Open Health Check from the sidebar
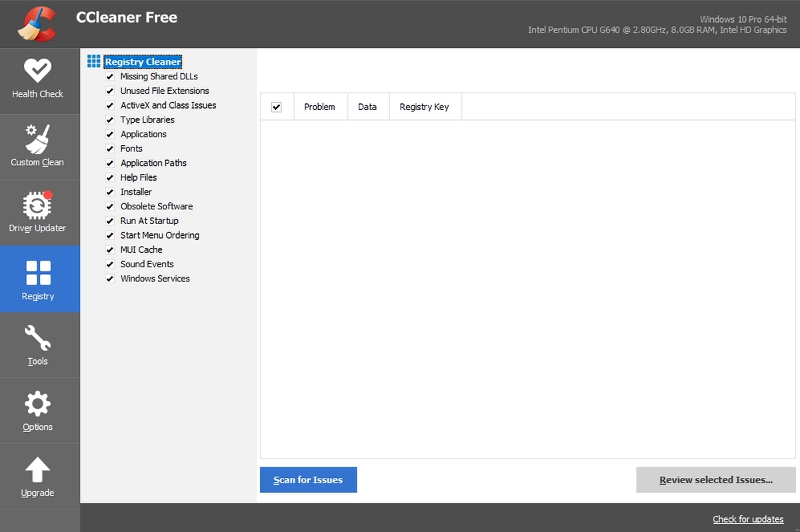The image size is (800, 532). point(37,77)
